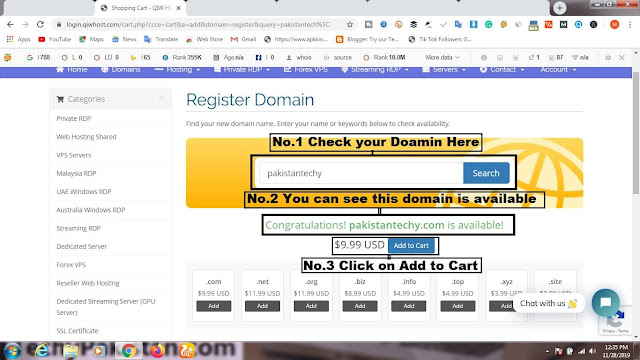Bookmark this page with the star icon

click(x=350, y=24)
